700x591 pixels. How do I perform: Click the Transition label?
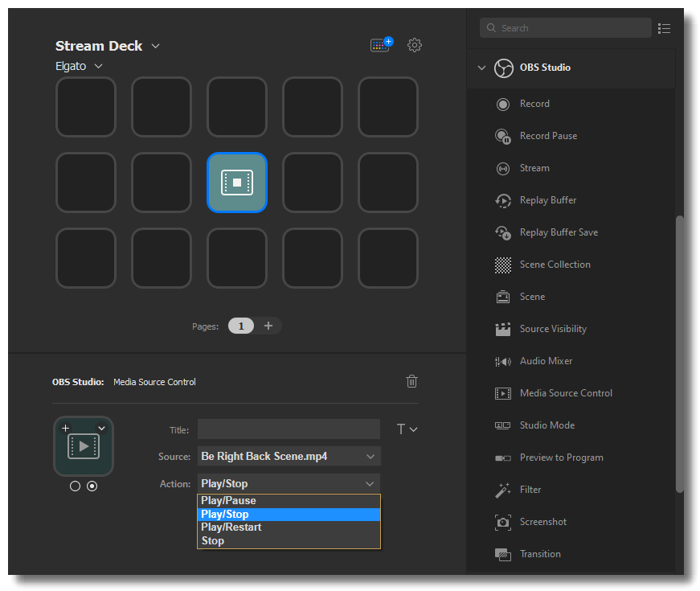pos(540,554)
